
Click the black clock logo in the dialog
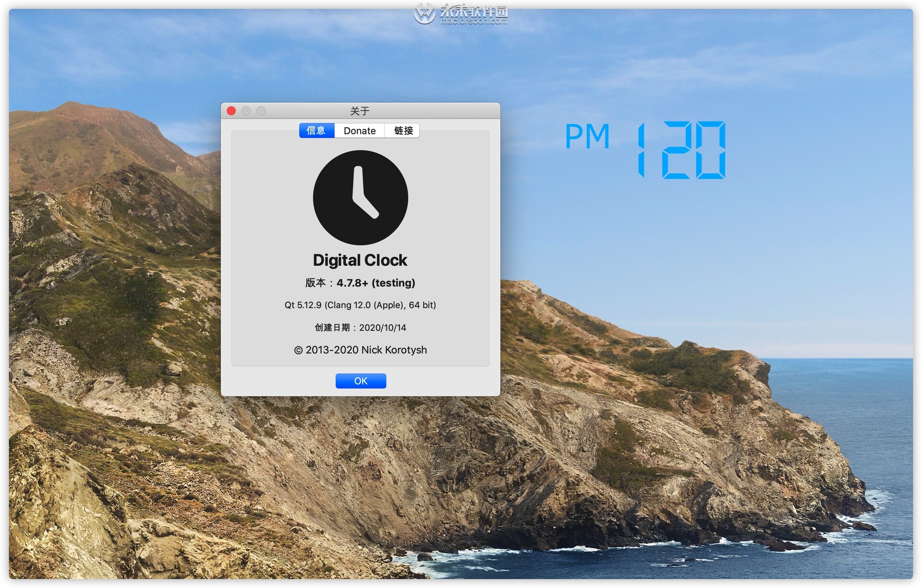pos(361,198)
